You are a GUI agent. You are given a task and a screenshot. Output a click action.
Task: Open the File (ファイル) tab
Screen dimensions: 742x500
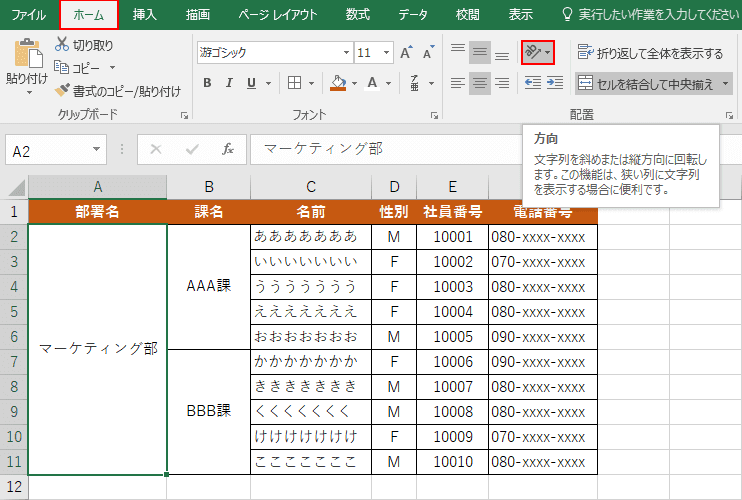click(x=28, y=15)
